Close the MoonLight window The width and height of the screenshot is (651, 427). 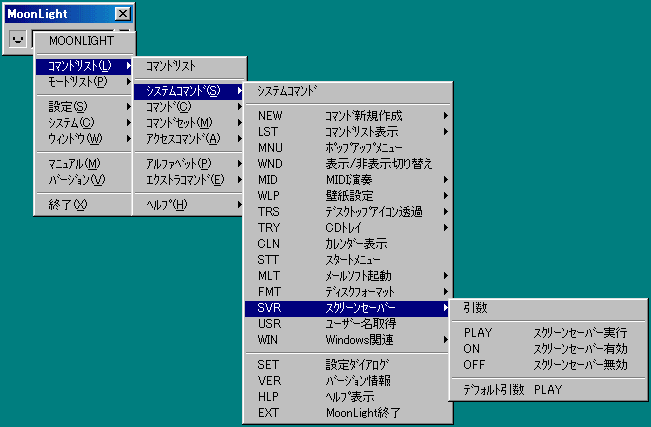click(x=123, y=14)
